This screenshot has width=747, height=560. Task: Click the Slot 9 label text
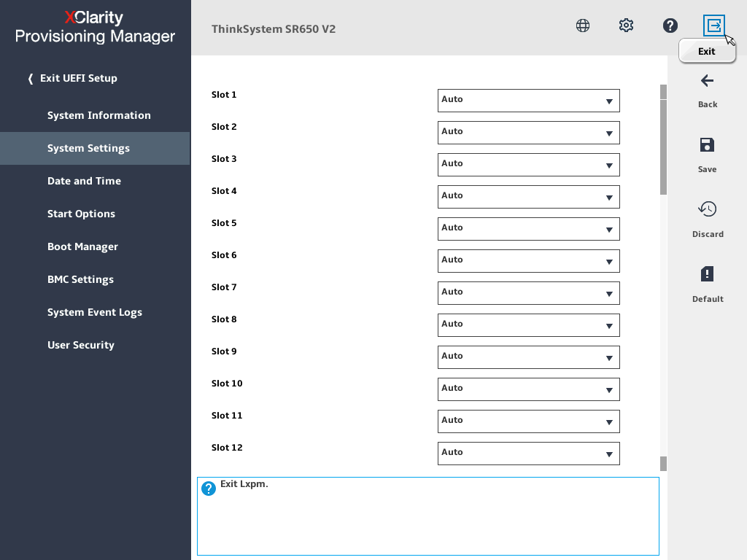tap(224, 351)
